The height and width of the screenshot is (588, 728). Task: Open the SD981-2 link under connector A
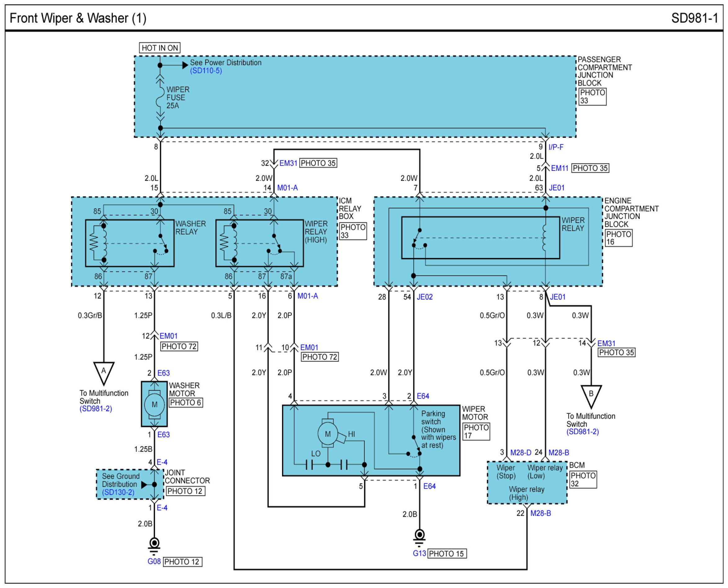(x=95, y=408)
